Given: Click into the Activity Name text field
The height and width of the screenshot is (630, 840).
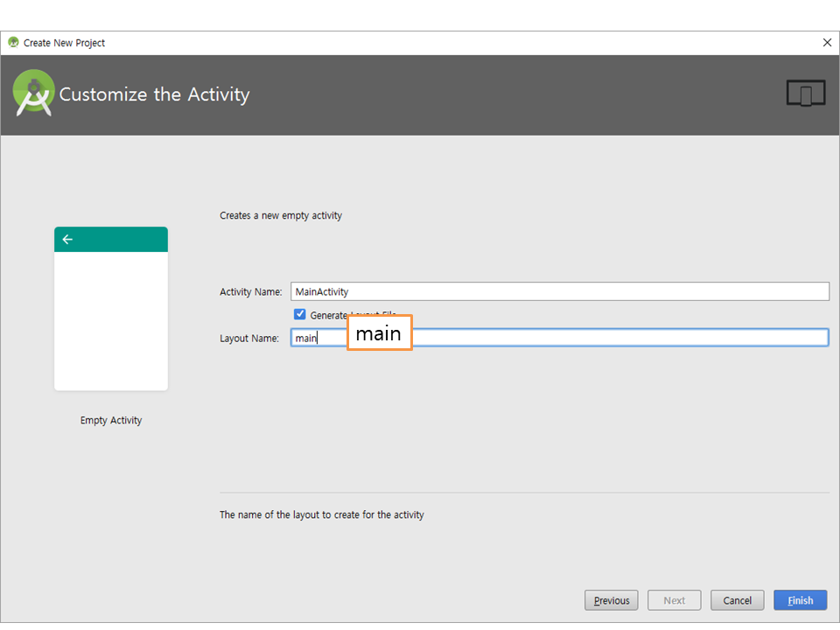Looking at the screenshot, I should click(x=560, y=291).
